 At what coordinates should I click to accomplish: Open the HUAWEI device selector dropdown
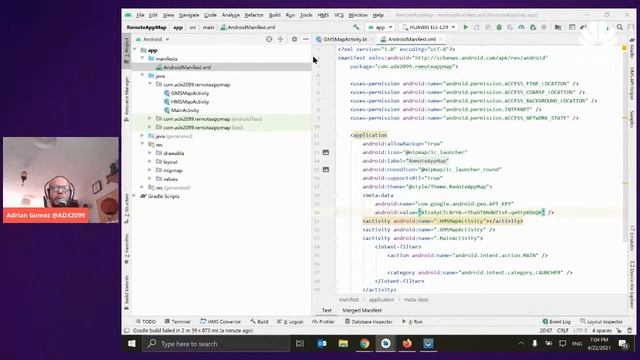point(428,27)
